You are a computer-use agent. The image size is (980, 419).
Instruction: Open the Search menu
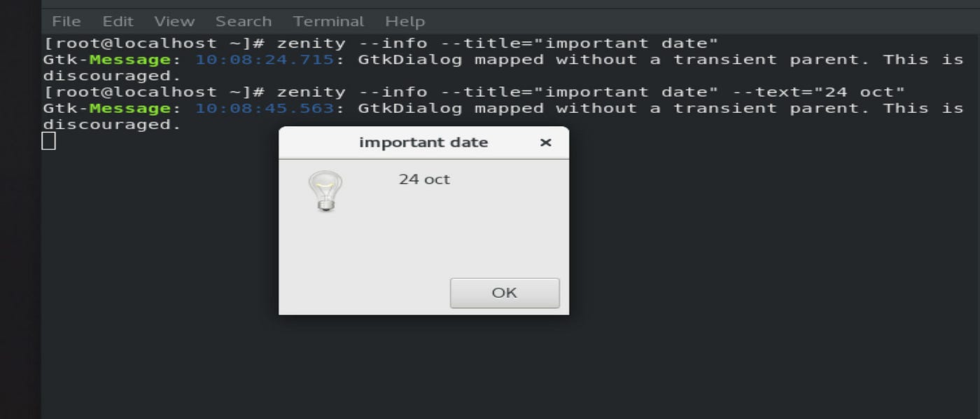tap(243, 21)
